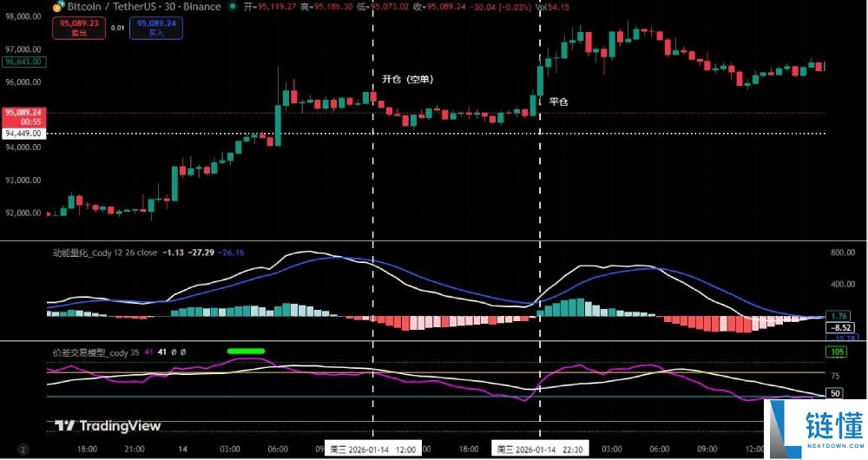Click the 周三 2026-01-14 22:30 time label
Viewport: 868px width, 460px height.
540,450
